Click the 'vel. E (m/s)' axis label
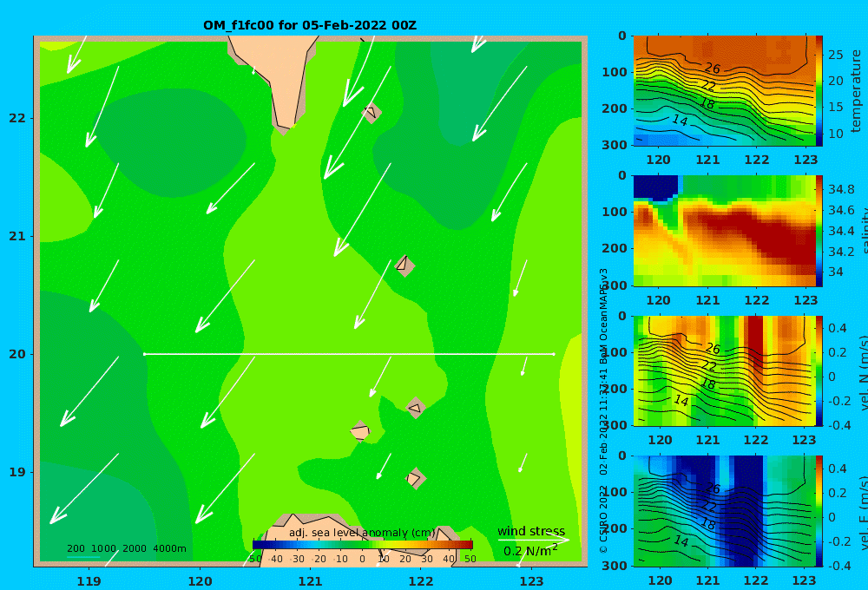This screenshot has width=868, height=590. click(x=865, y=513)
